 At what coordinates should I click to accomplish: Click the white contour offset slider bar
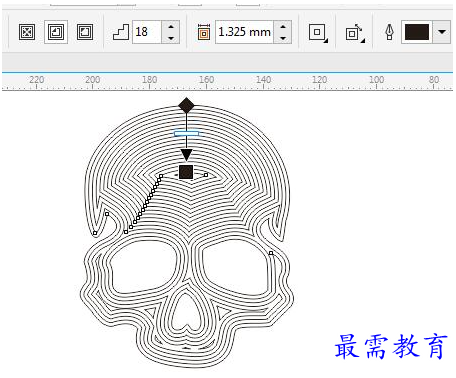(x=187, y=134)
